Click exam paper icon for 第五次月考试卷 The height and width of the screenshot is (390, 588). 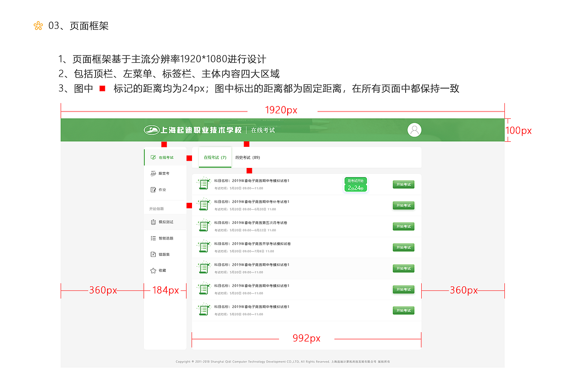tap(204, 226)
